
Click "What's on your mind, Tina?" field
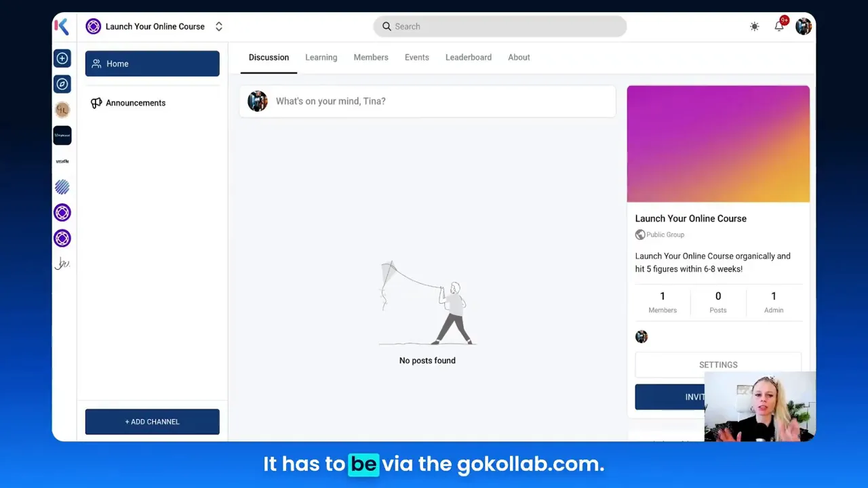pos(428,101)
